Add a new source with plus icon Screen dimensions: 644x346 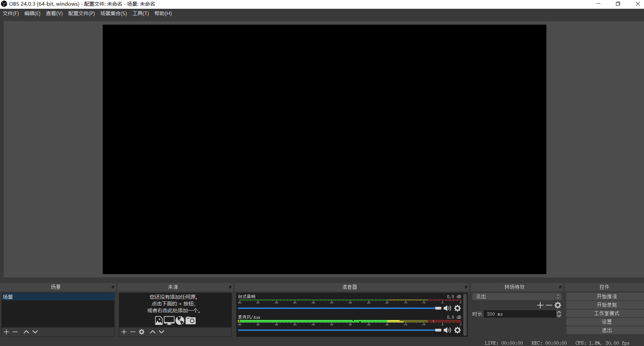[124, 332]
